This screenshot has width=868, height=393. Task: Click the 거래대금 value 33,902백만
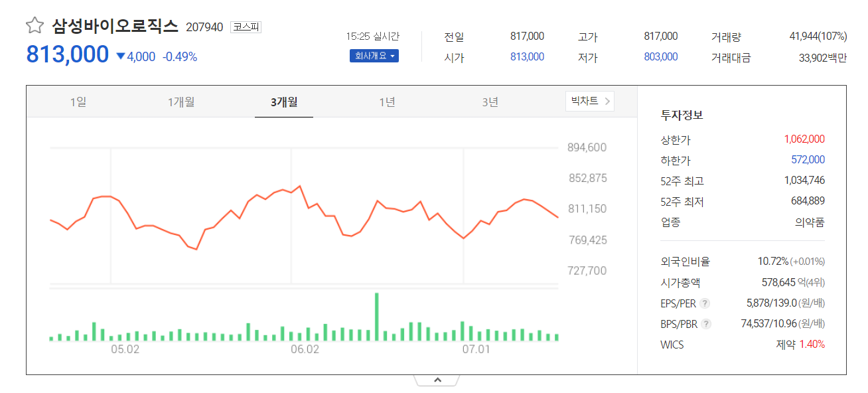[823, 58]
